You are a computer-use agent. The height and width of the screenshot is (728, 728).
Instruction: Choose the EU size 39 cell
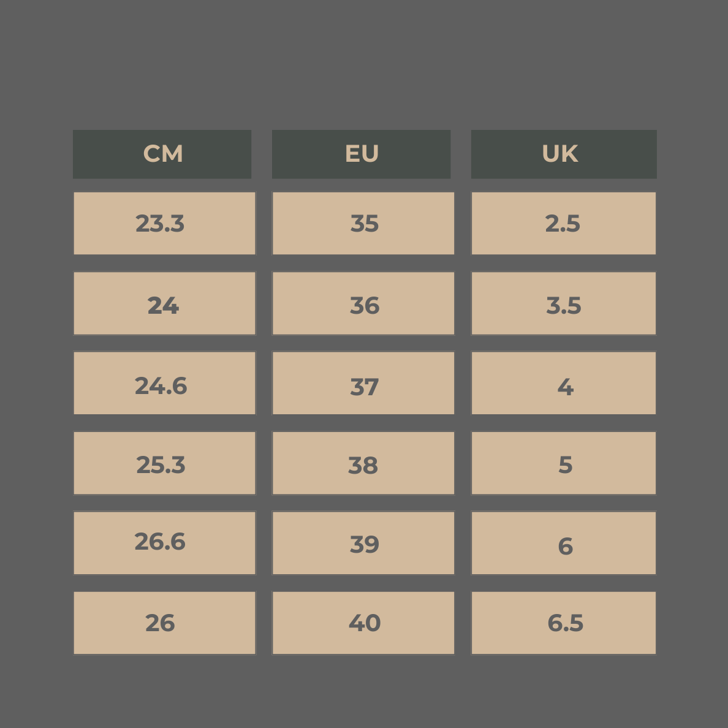363,543
